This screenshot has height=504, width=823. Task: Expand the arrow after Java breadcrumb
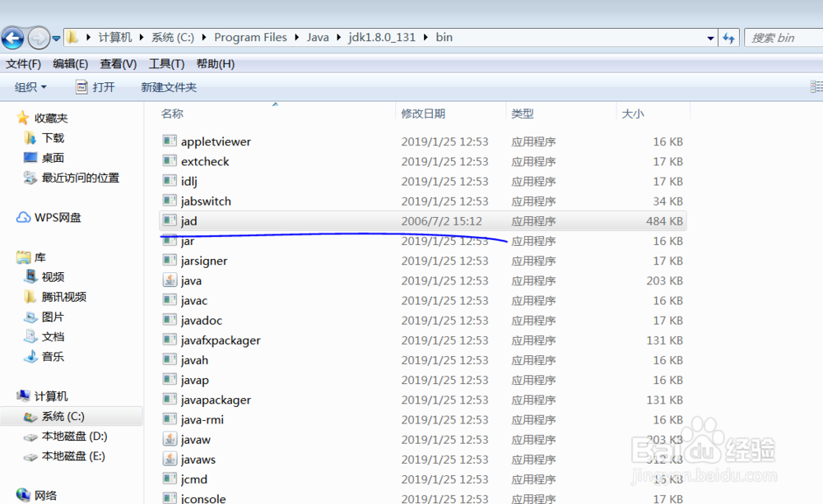pos(338,37)
